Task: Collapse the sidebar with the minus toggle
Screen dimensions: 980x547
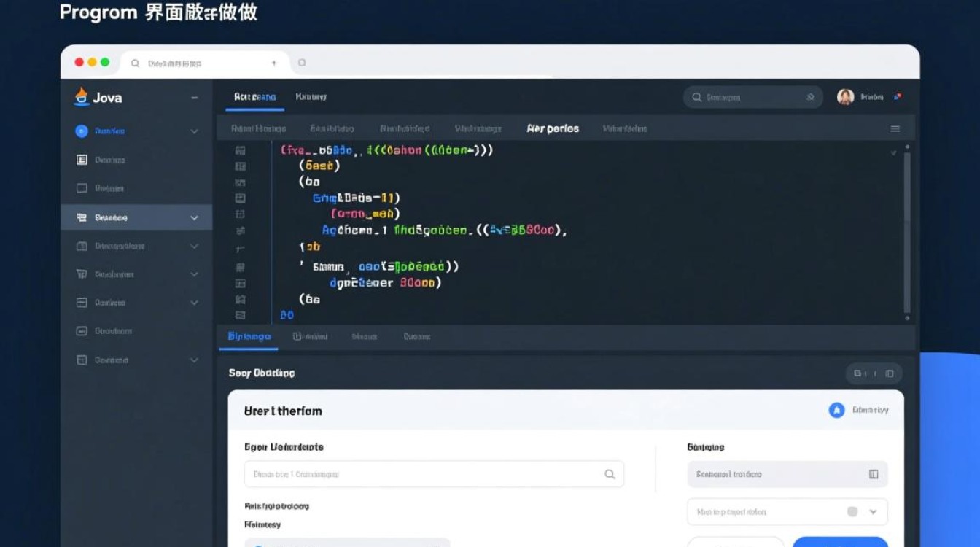Action: point(193,96)
